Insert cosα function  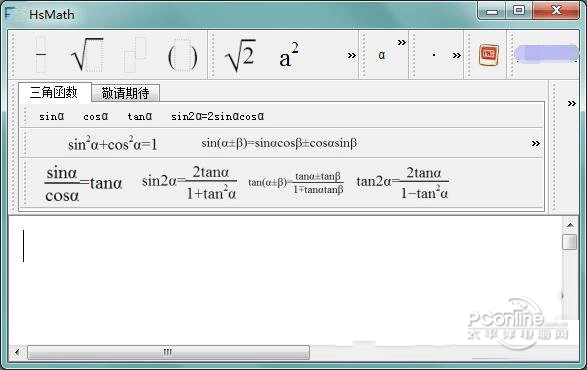pyautogui.click(x=95, y=116)
